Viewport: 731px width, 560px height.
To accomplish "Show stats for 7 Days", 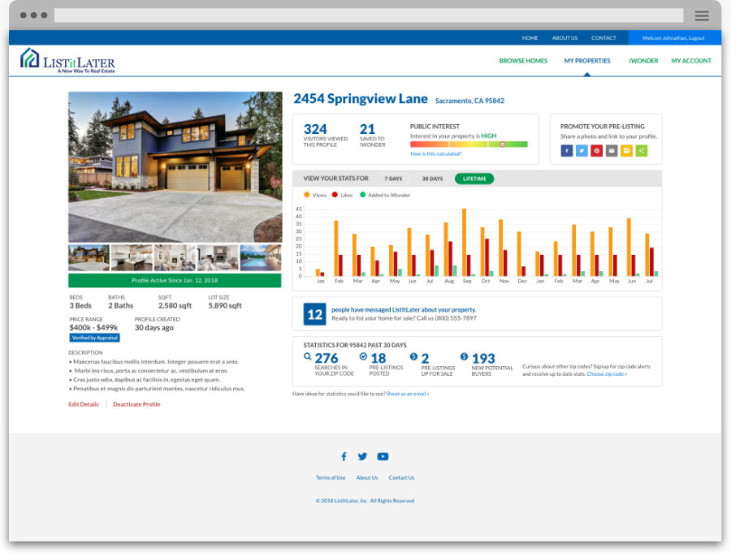I will [x=393, y=179].
